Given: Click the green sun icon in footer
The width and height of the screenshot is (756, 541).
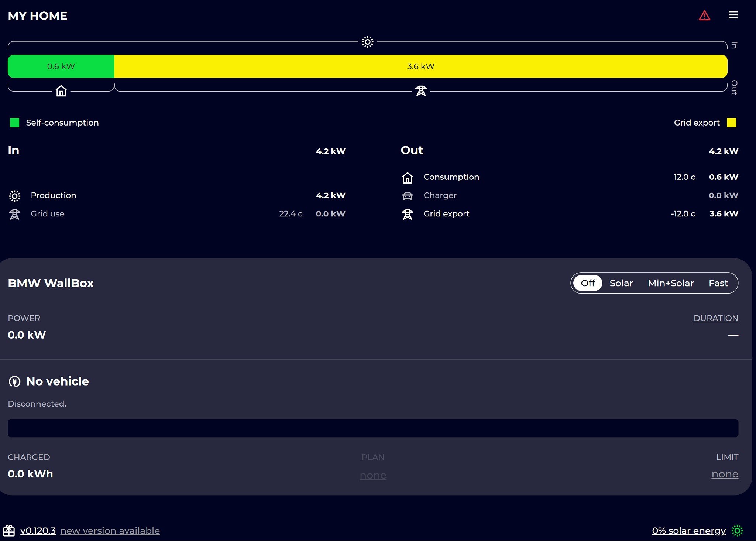Looking at the screenshot, I should pos(737,531).
